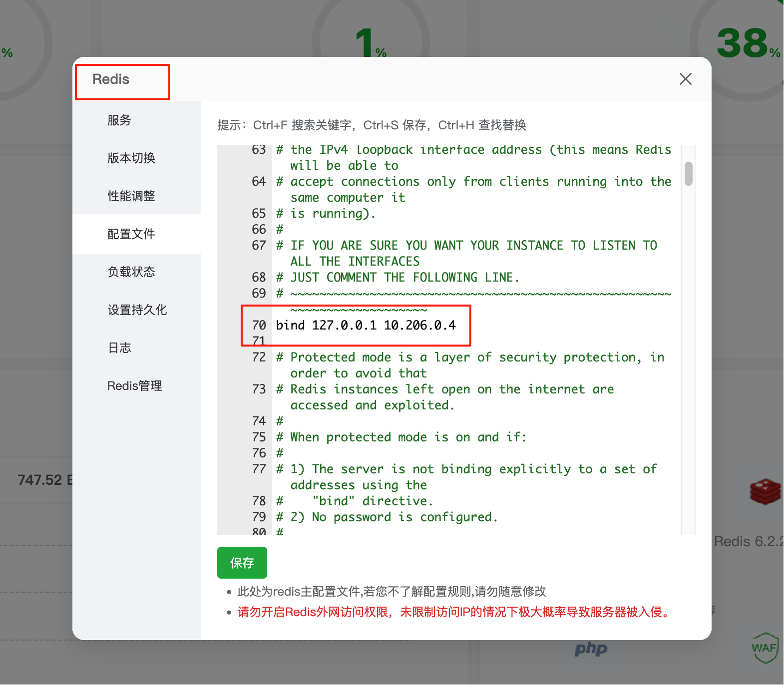Click the '2) No password is configured.' line
Screen dimensions: 784x685
tap(387, 517)
